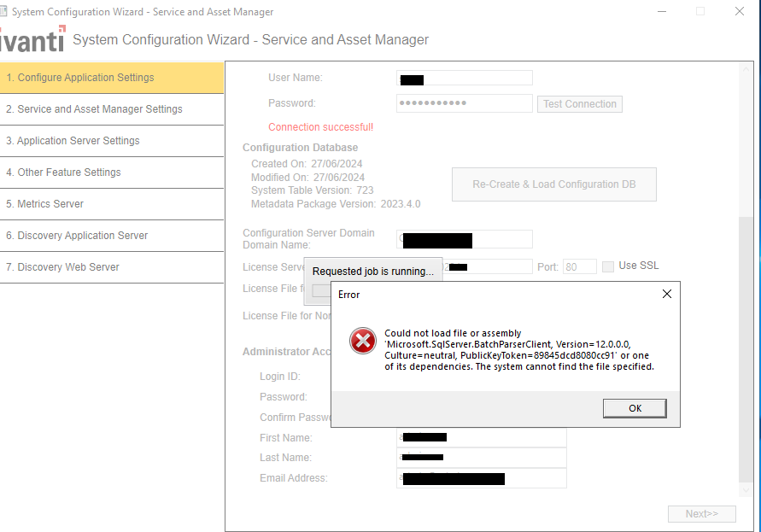761x532 pixels.
Task: Toggle the Use SSL checkbox
Action: coord(608,266)
